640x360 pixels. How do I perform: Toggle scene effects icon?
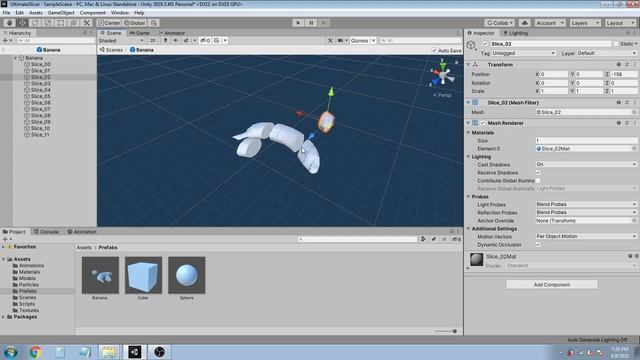pos(186,40)
